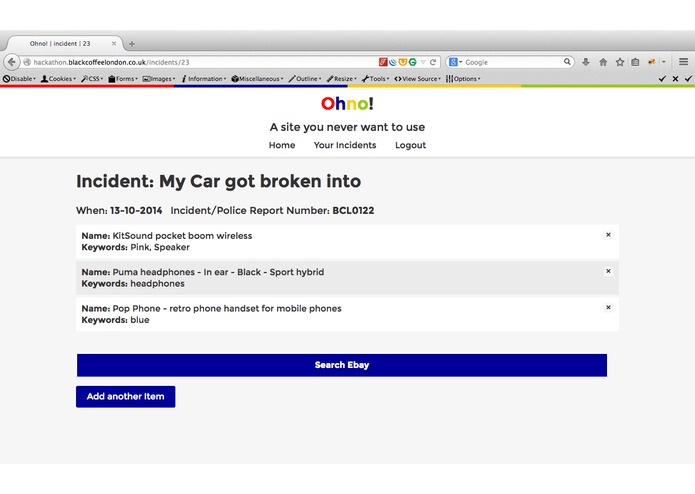Click the URL address field
The height and width of the screenshot is (494, 695).
click(199, 62)
